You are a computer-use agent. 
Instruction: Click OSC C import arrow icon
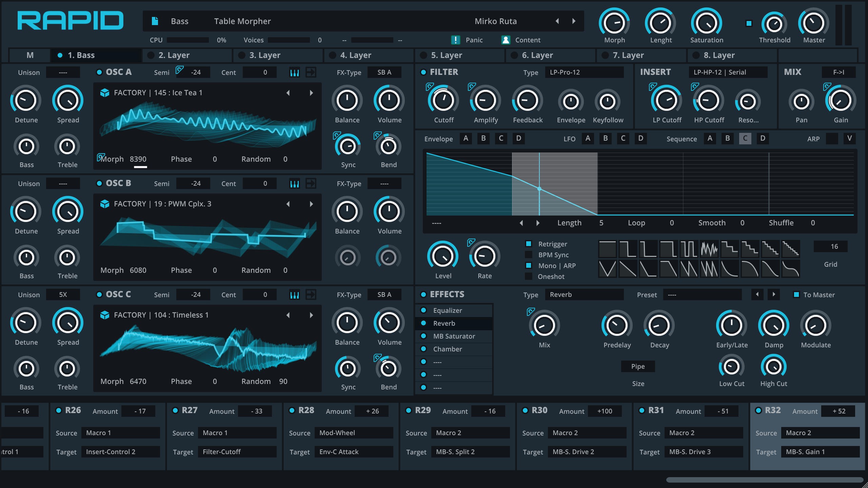311,294
